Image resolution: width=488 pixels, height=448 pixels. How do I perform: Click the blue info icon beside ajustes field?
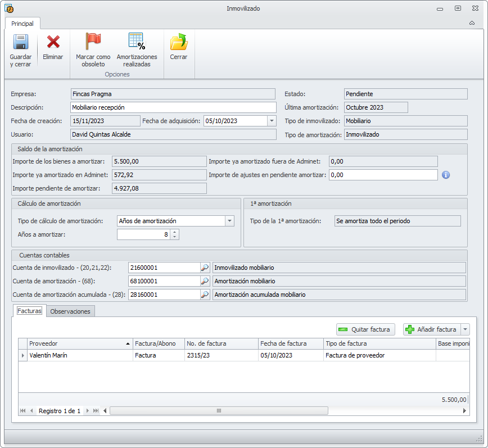446,175
